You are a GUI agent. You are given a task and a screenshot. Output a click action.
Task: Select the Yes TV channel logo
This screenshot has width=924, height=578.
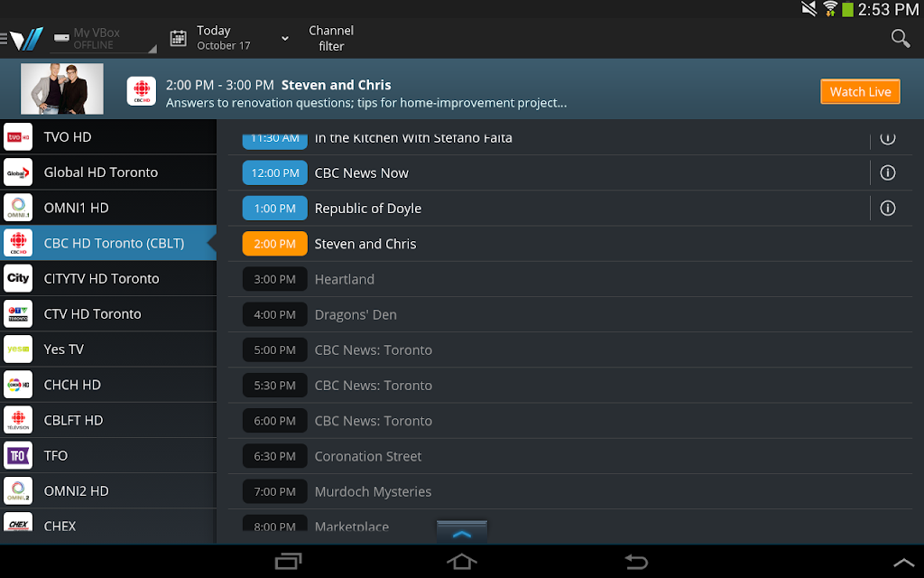click(x=18, y=350)
